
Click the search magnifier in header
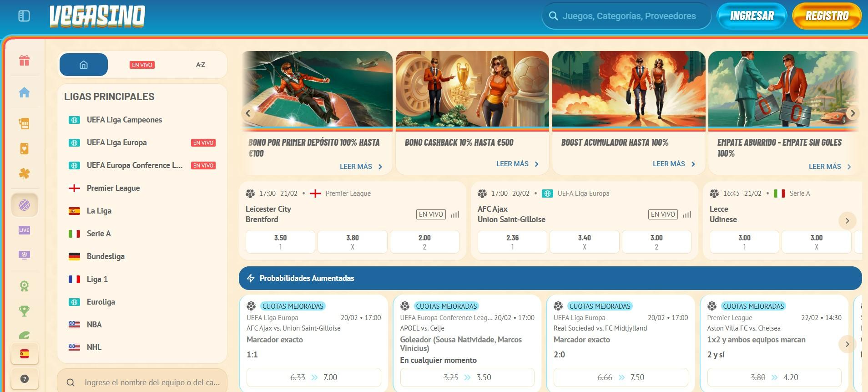[553, 16]
